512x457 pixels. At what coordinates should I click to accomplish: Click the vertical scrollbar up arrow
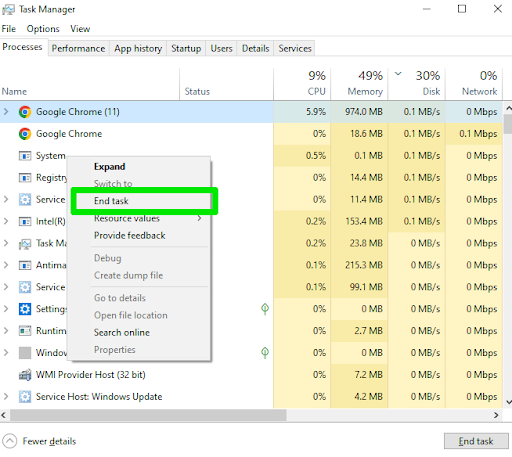[x=508, y=108]
